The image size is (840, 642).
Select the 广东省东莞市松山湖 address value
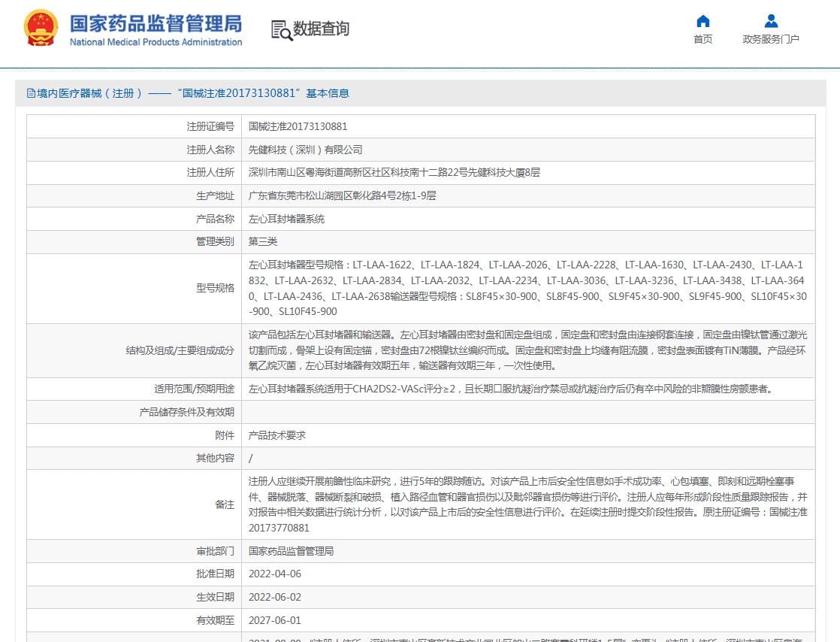[x=343, y=195]
